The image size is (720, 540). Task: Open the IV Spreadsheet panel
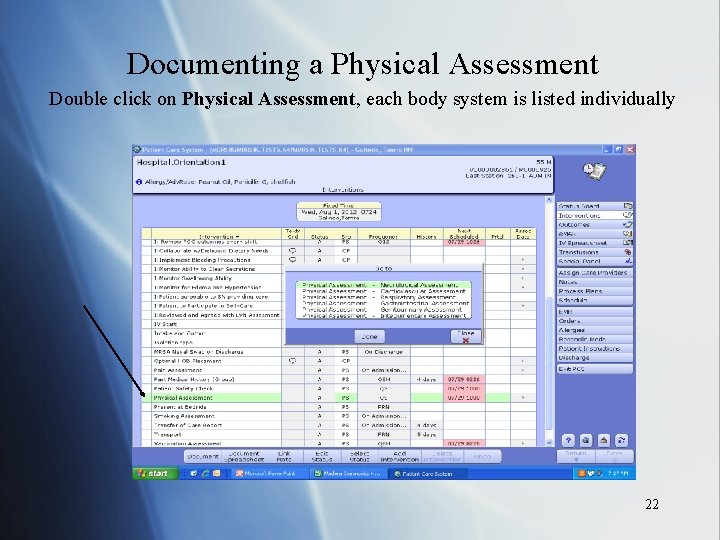[x=595, y=243]
